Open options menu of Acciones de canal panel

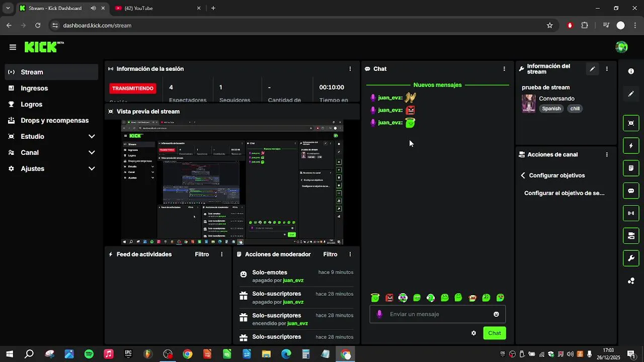coord(607,155)
